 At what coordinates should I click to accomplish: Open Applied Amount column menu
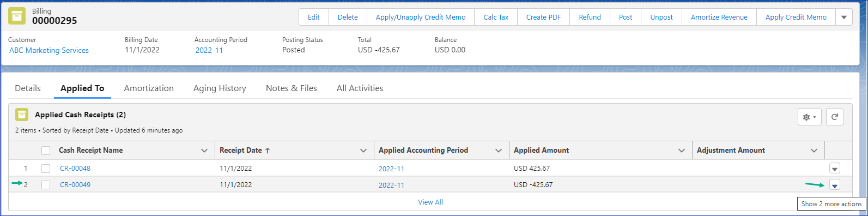tap(682, 151)
